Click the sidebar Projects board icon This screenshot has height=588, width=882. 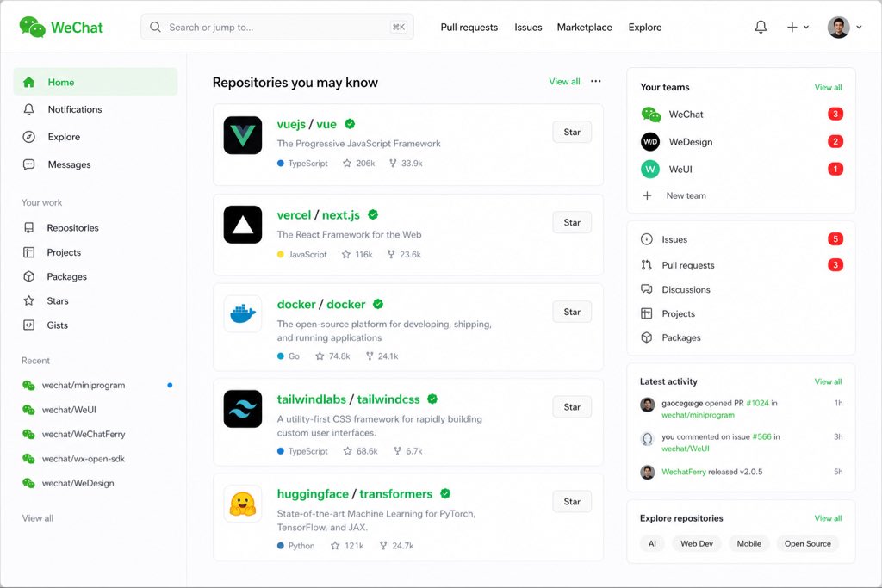click(28, 252)
